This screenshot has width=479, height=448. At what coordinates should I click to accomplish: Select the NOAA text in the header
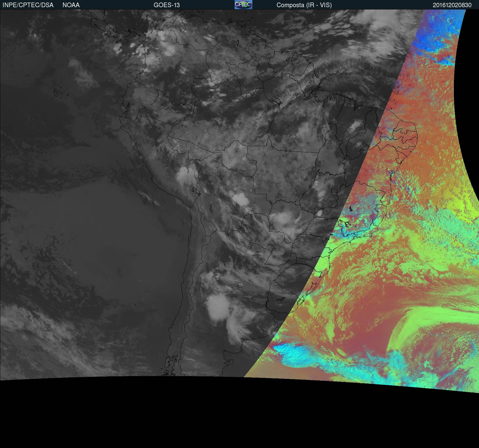pos(71,5)
